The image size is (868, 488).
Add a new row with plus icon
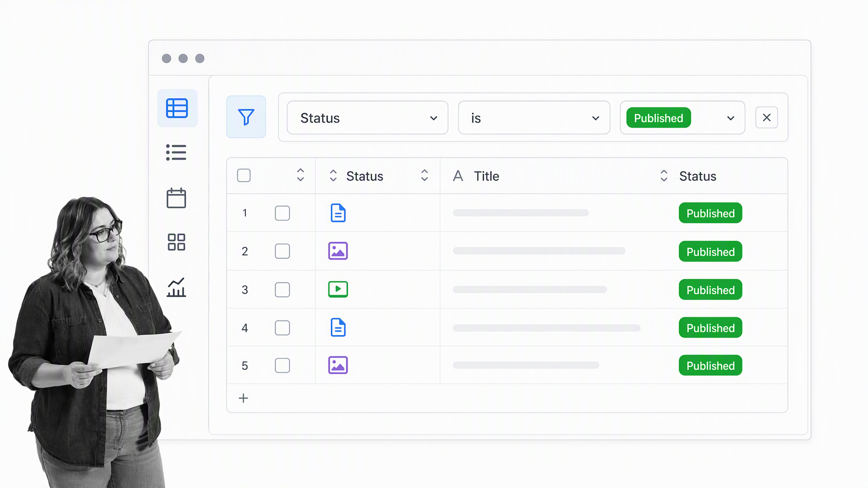tap(243, 398)
